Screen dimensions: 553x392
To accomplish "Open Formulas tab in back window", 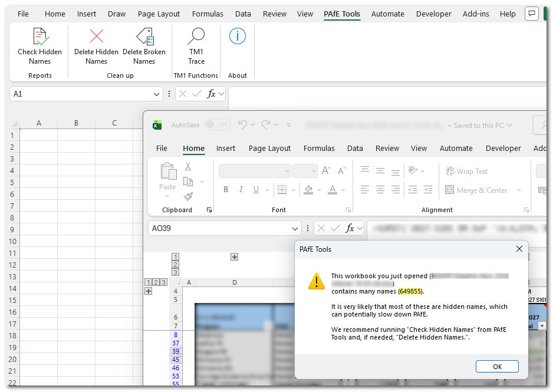I will (208, 14).
